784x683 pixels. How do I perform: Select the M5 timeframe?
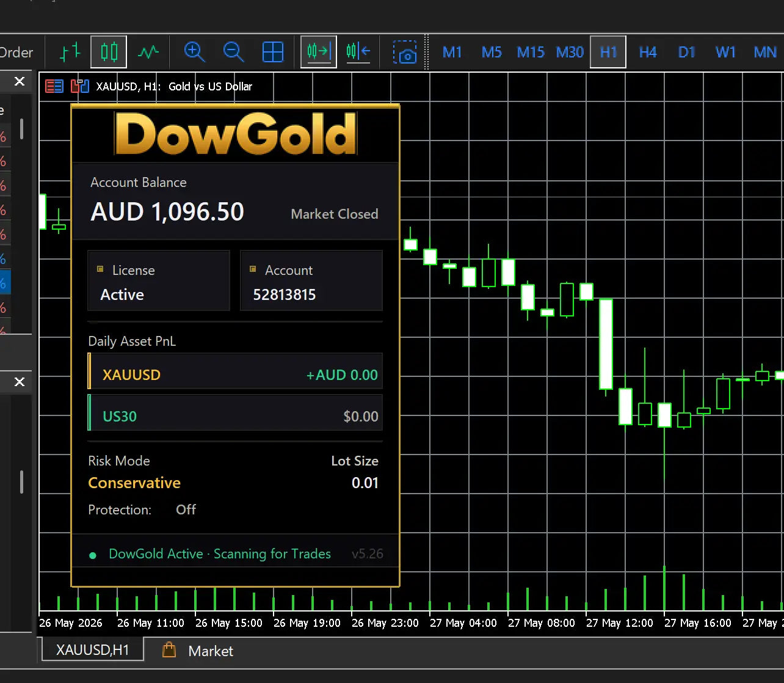coord(491,52)
